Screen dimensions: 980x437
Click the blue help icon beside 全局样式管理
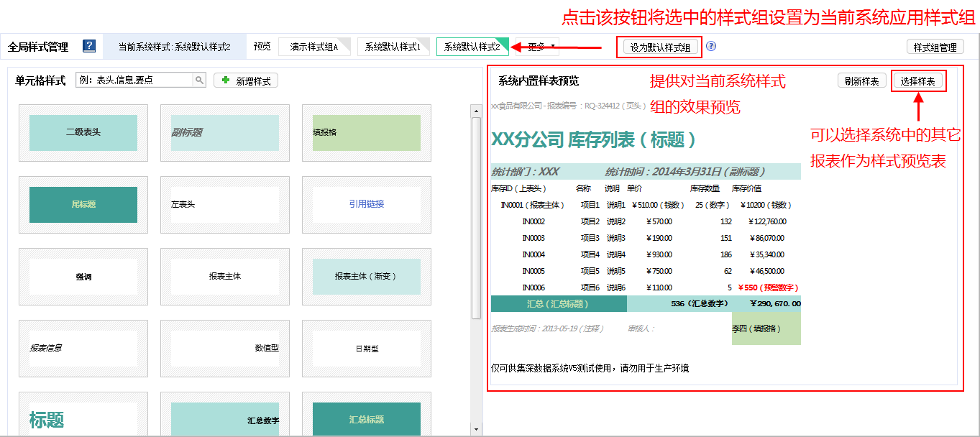click(x=89, y=47)
